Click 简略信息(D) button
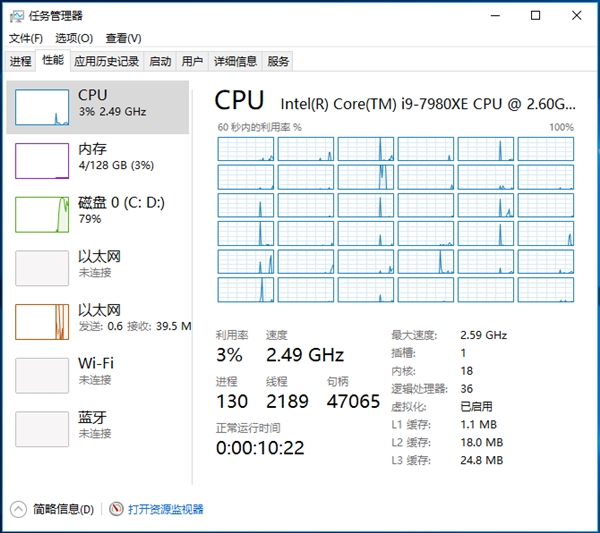Screen dimensions: 600x533 point(63,509)
